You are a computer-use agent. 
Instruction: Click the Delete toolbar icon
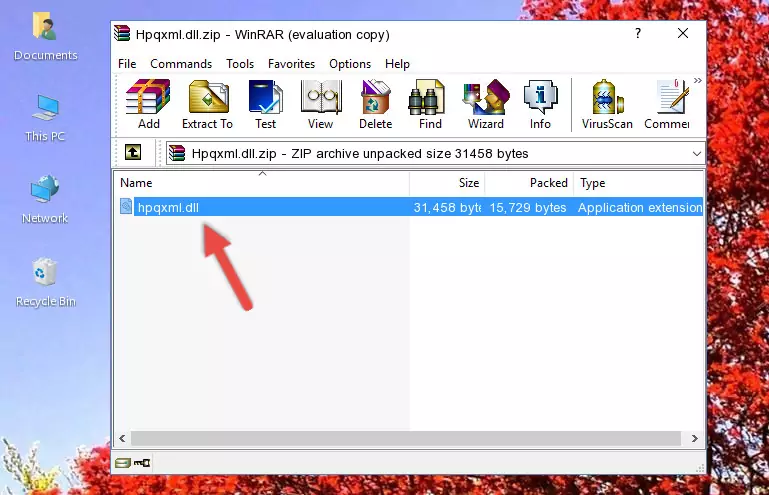coord(376,104)
